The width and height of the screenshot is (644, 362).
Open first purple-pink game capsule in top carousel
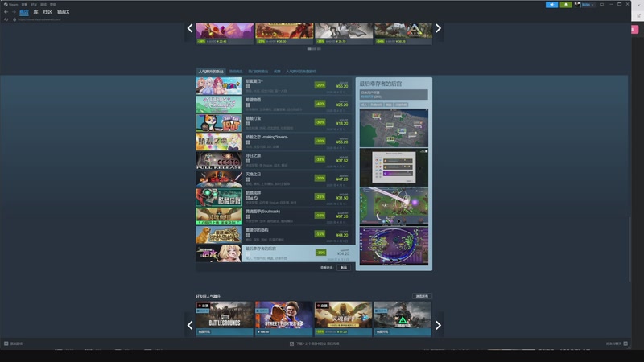[x=225, y=33]
